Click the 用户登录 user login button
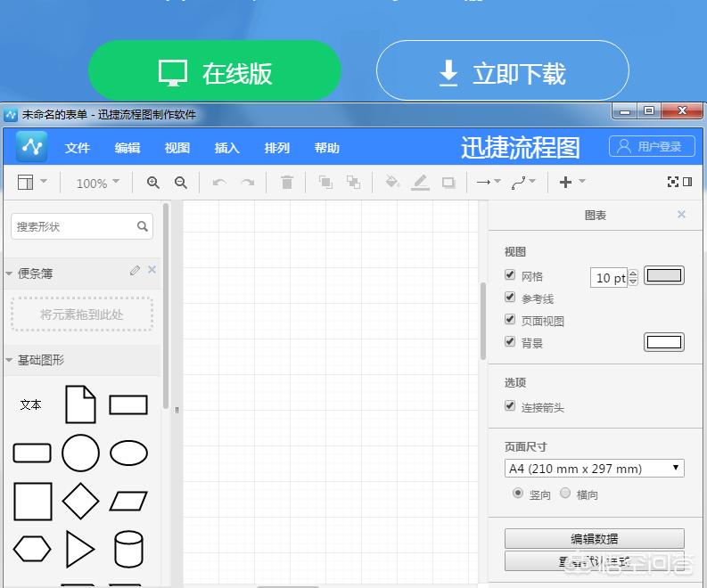The height and width of the screenshot is (588, 707). coord(652,146)
